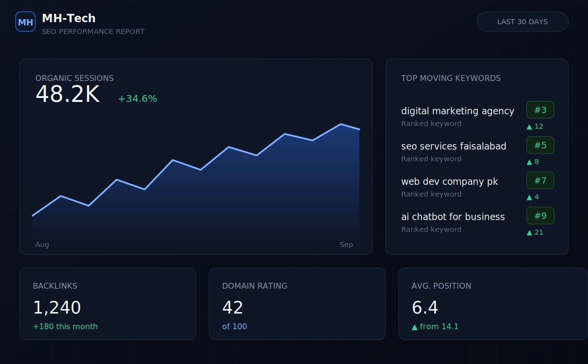Select keyword web dev company pk
This screenshot has height=364, width=588.
(449, 181)
